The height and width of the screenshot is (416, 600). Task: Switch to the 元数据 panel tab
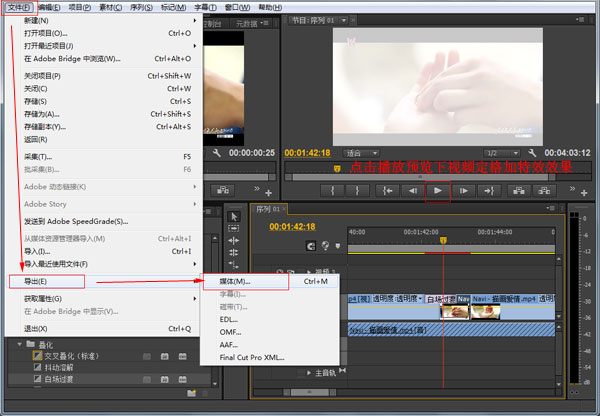pyautogui.click(x=247, y=24)
